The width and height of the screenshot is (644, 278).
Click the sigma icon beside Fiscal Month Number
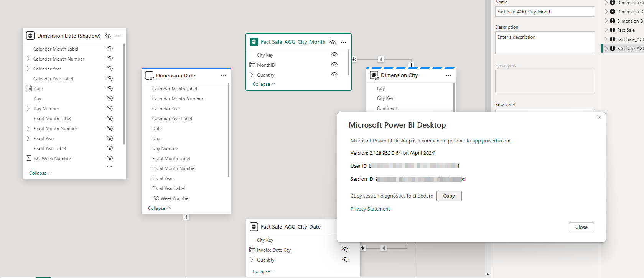point(29,128)
